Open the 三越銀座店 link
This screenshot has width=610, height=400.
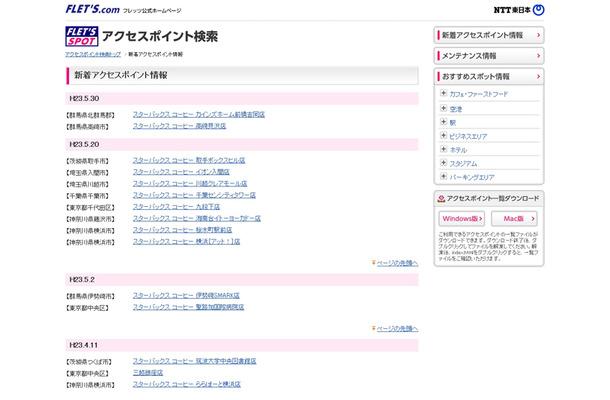tap(148, 373)
